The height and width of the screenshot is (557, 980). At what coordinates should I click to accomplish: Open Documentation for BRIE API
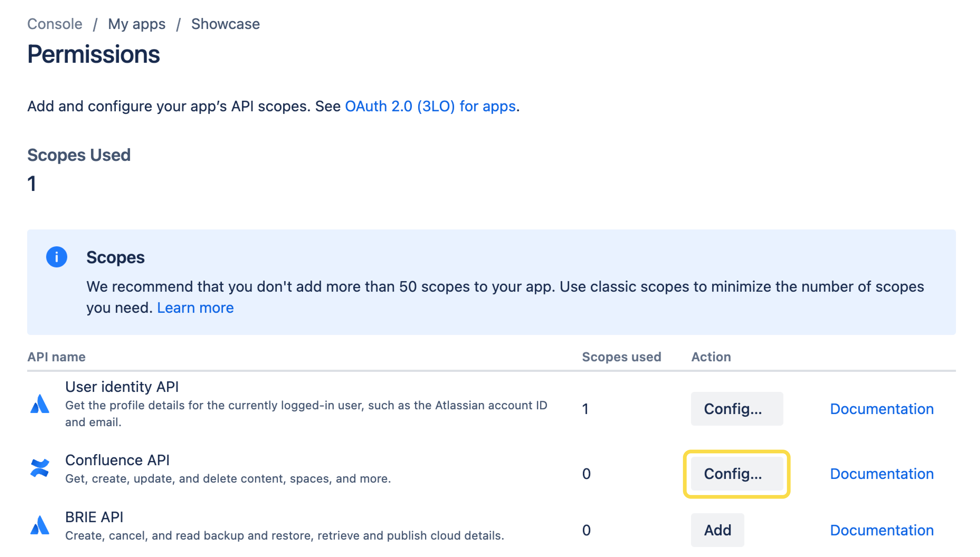point(882,530)
